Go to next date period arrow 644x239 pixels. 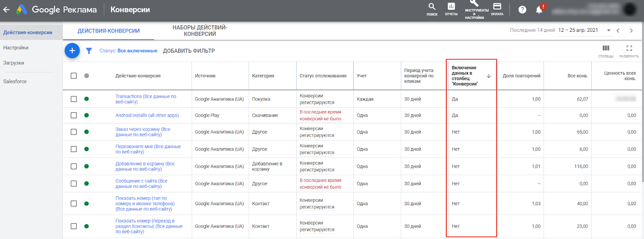click(x=631, y=31)
